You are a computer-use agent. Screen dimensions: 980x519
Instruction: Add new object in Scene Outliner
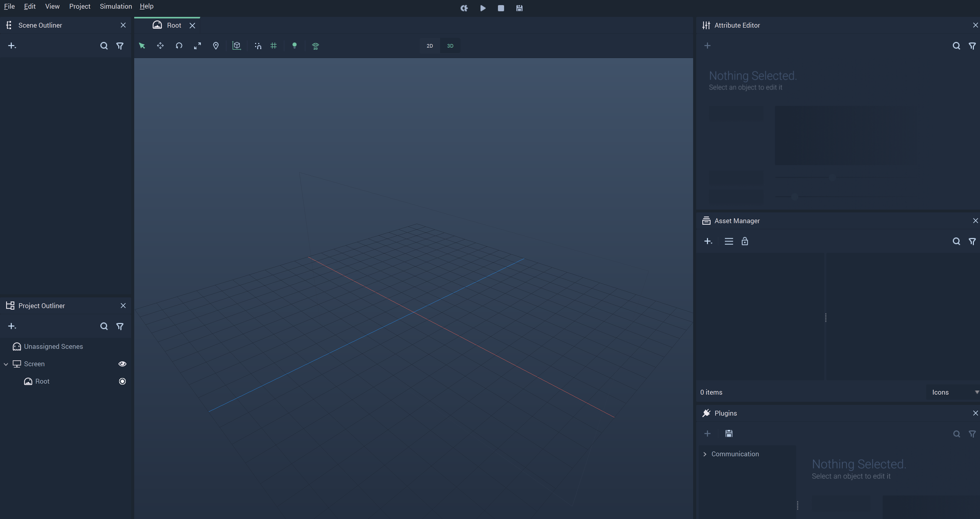[12, 46]
